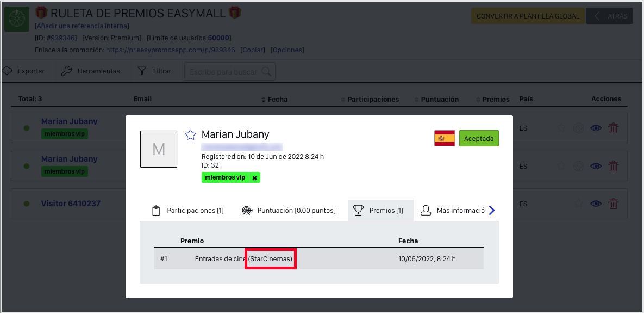This screenshot has height=314, width=644.
Task: Click the Export cloud icon
Action: (x=7, y=71)
